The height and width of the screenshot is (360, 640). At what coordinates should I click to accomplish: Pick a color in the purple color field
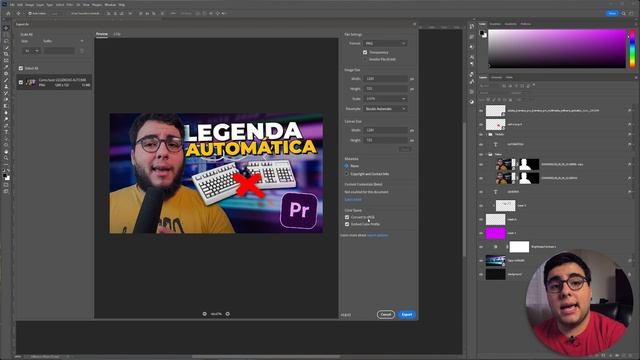click(557, 48)
